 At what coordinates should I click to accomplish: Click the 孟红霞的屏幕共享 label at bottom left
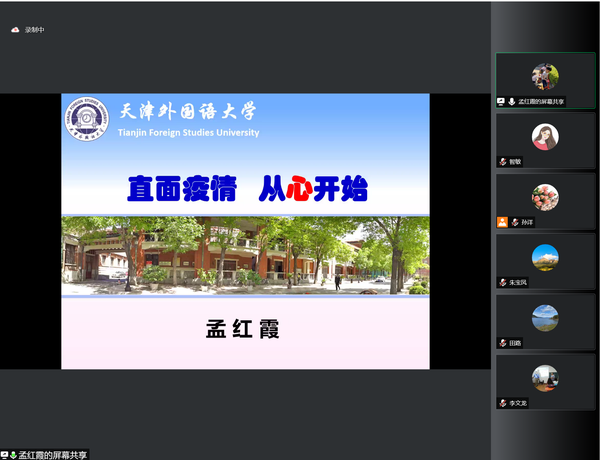tap(54, 454)
